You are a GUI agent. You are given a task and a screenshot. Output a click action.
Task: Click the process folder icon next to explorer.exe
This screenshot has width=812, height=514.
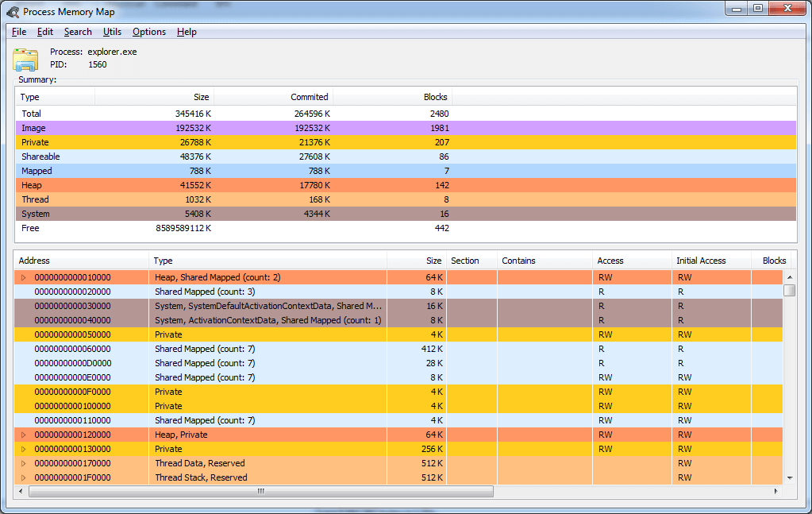click(x=25, y=59)
